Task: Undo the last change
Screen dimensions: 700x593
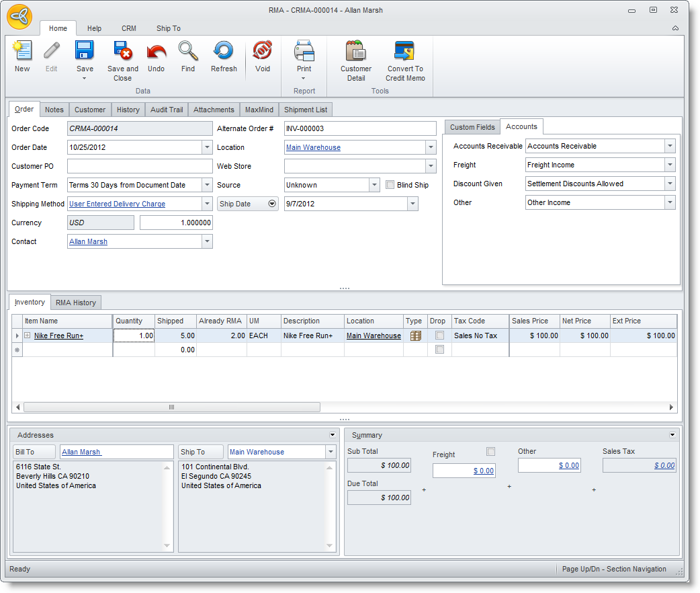Action: (x=156, y=52)
